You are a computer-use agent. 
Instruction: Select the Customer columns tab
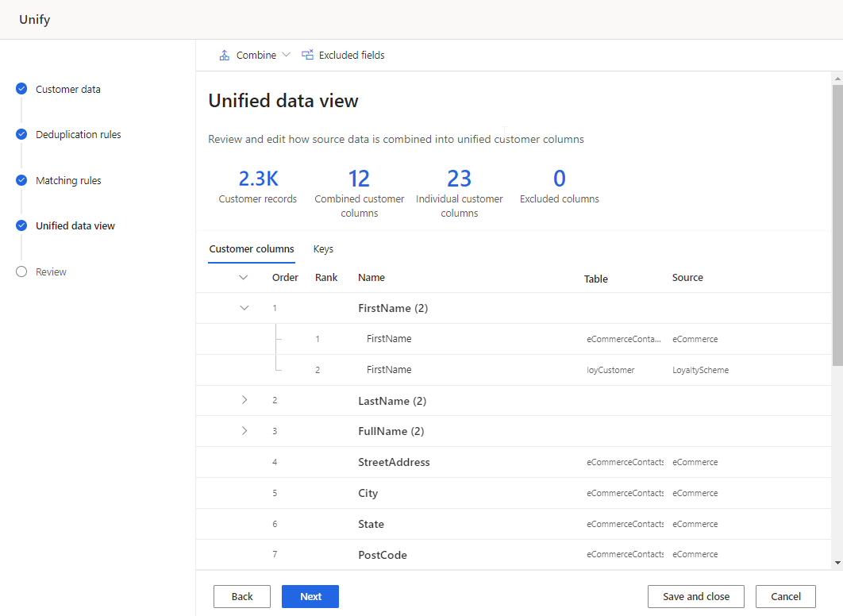pyautogui.click(x=252, y=248)
